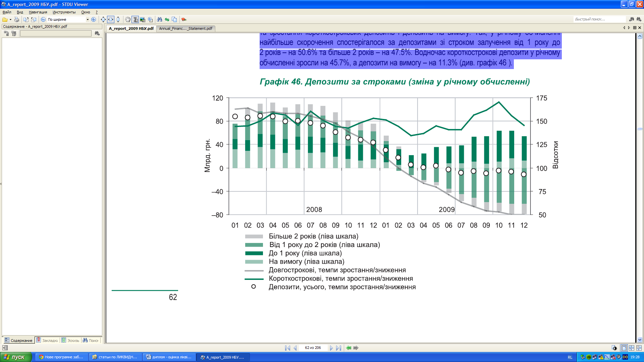
Task: Switch to Содержание sidebar tab
Action: pyautogui.click(x=18, y=340)
